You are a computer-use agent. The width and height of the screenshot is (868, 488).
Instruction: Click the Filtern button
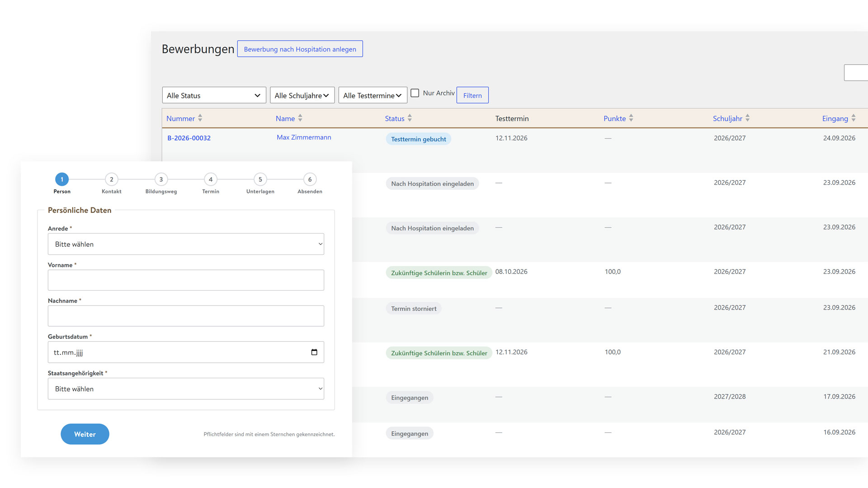coord(472,95)
